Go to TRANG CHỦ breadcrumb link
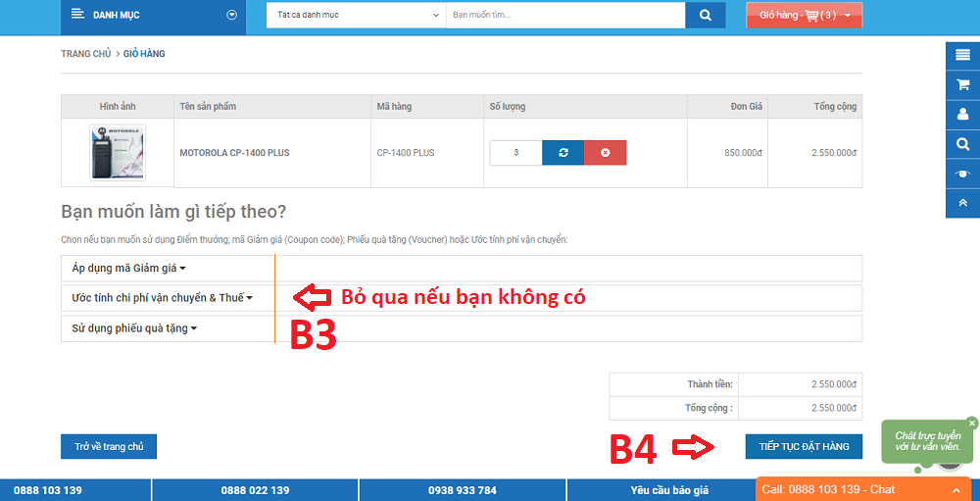 [85, 54]
